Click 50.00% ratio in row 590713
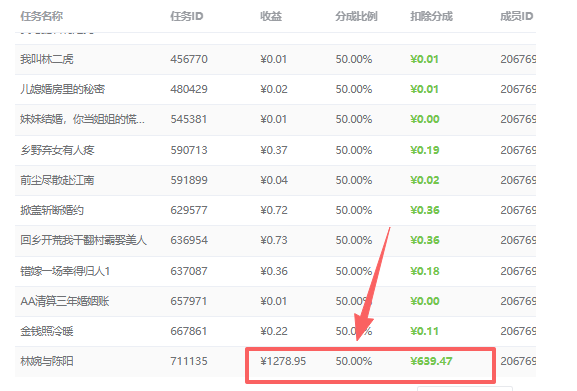Image resolution: width=577 pixels, height=391 pixels. tap(354, 150)
